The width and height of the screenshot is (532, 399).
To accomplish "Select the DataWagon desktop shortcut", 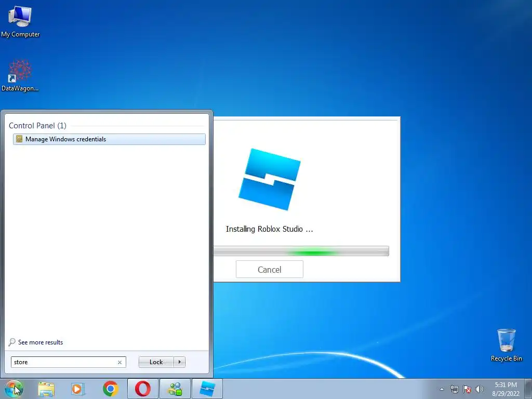I will click(x=20, y=75).
